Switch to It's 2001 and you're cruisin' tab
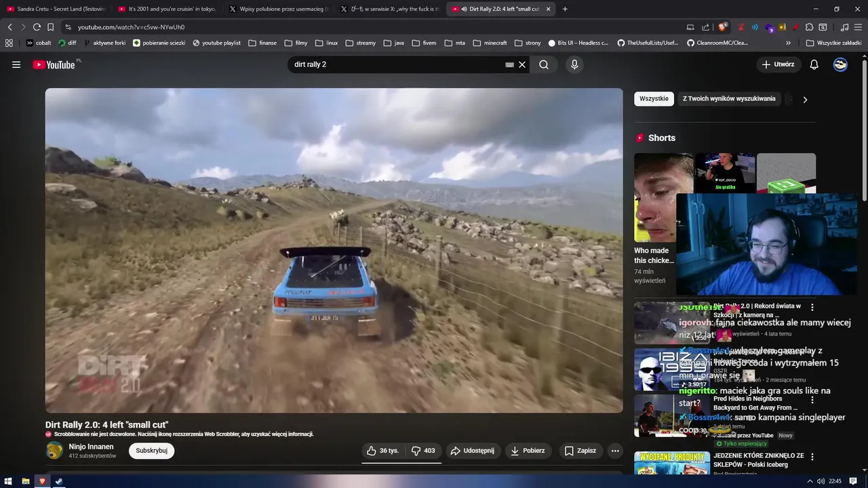 (x=167, y=9)
